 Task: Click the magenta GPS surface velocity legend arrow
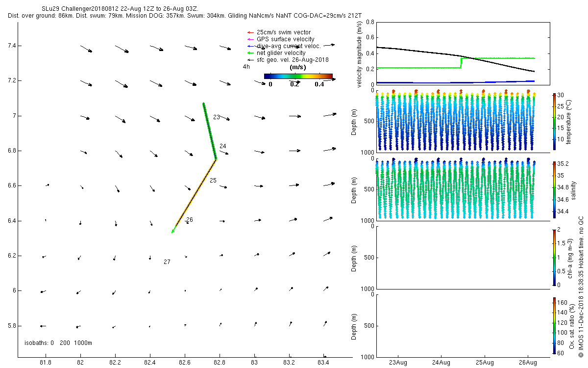point(250,39)
